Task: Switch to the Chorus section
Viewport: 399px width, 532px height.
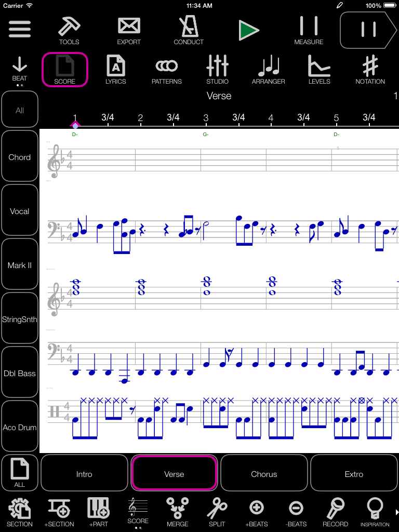Action: click(264, 473)
